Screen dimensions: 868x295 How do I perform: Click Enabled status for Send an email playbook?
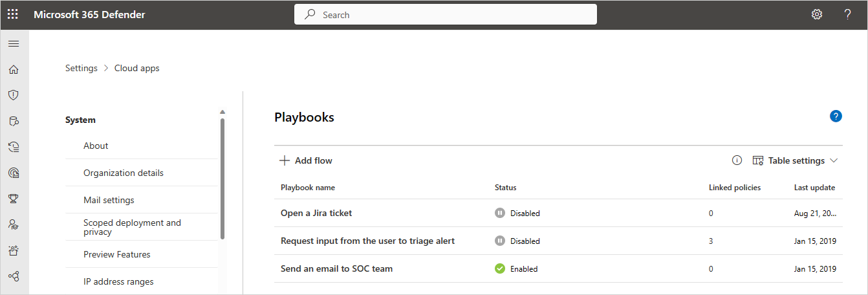click(x=517, y=268)
